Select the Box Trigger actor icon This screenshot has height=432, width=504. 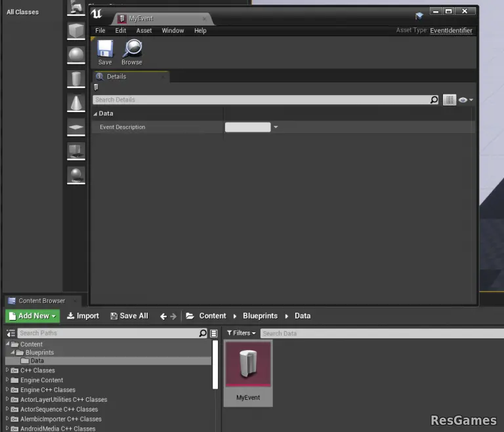click(x=76, y=151)
